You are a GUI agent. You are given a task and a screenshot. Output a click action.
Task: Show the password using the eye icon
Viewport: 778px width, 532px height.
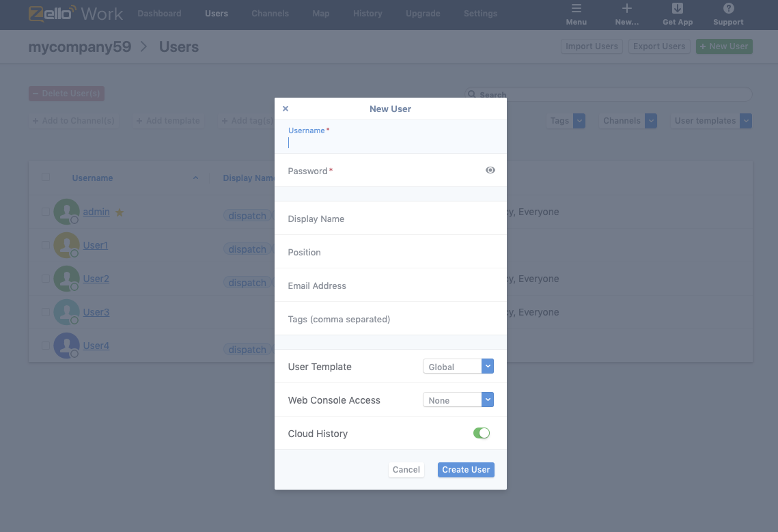tap(490, 170)
